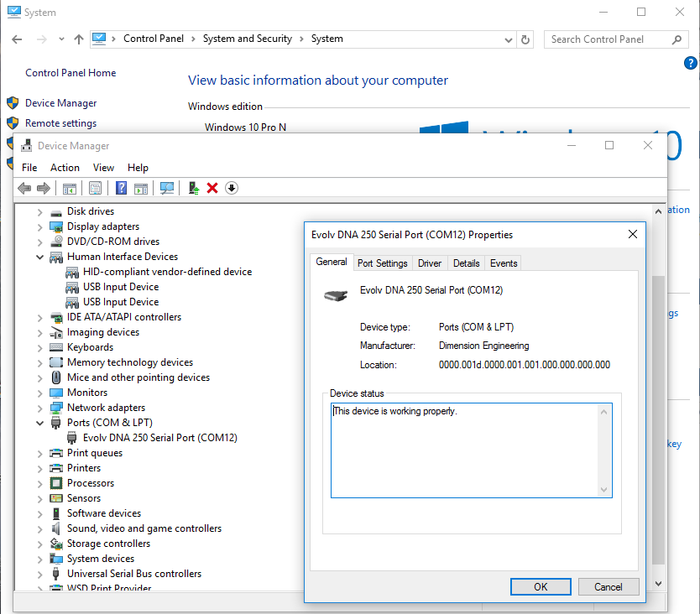Click the Show/Hide console tree icon
This screenshot has height=614, width=700.
tap(70, 188)
